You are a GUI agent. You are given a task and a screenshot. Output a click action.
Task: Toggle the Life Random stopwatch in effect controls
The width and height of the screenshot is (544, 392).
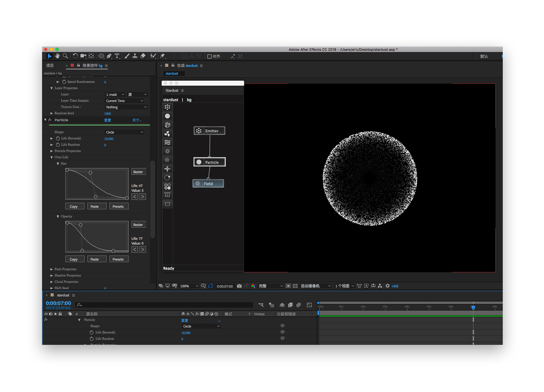point(58,145)
